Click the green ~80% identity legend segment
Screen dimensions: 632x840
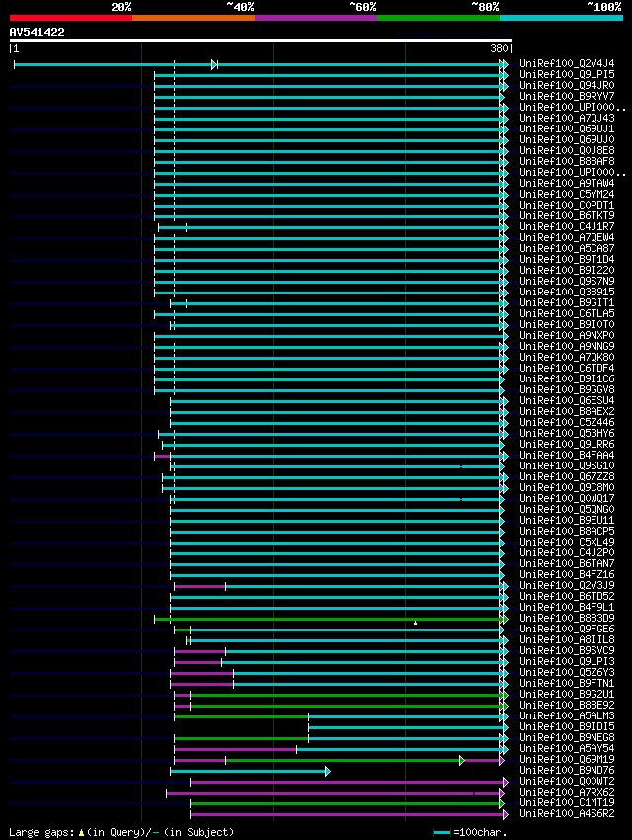point(438,18)
